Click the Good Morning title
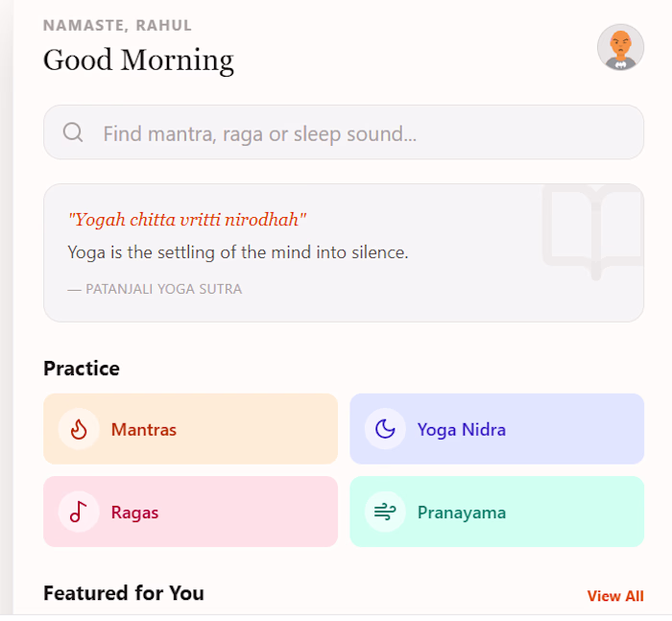This screenshot has height=621, width=672. (x=138, y=60)
